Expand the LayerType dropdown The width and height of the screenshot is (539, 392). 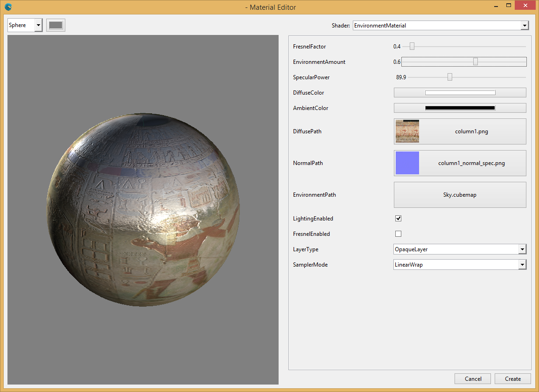point(460,249)
